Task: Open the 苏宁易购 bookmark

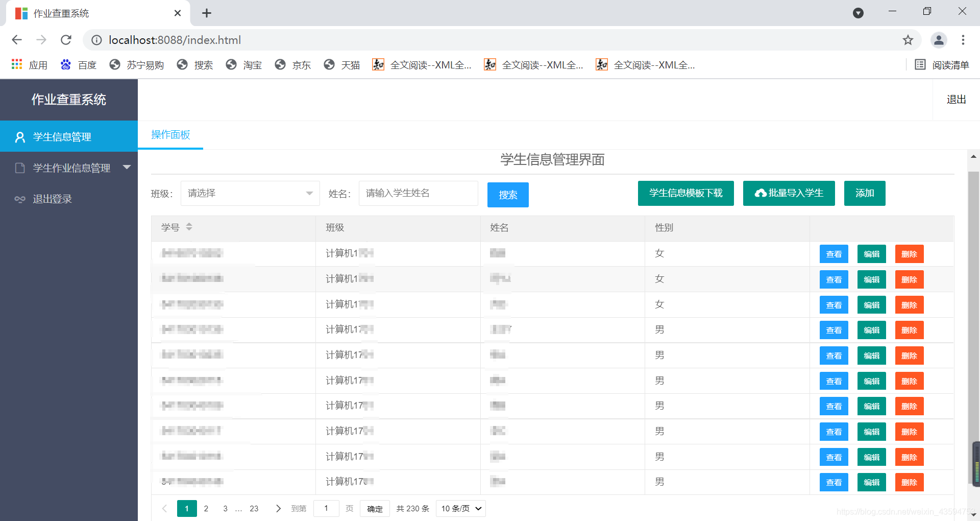Action: [x=137, y=65]
